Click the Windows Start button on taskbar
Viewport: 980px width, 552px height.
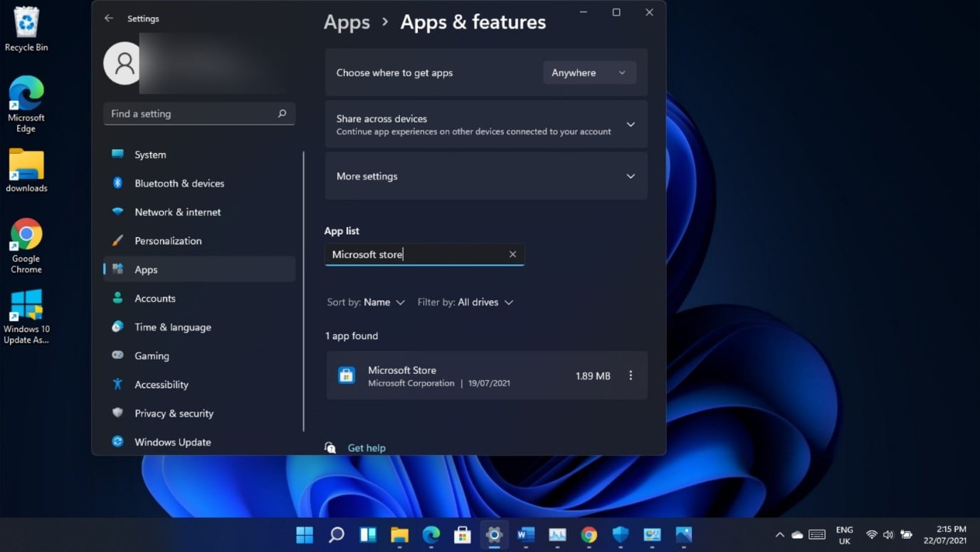tap(305, 534)
